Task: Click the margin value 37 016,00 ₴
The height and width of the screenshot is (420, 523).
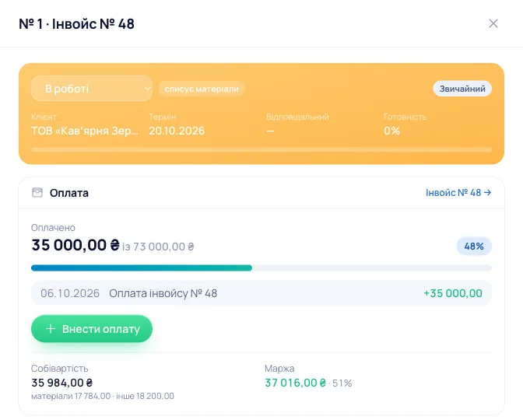Action: click(295, 383)
